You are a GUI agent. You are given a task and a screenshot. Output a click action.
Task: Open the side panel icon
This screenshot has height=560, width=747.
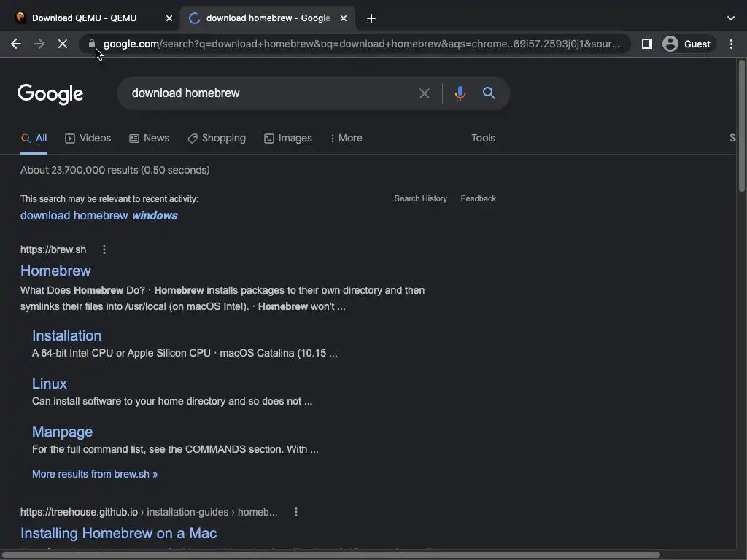[646, 44]
